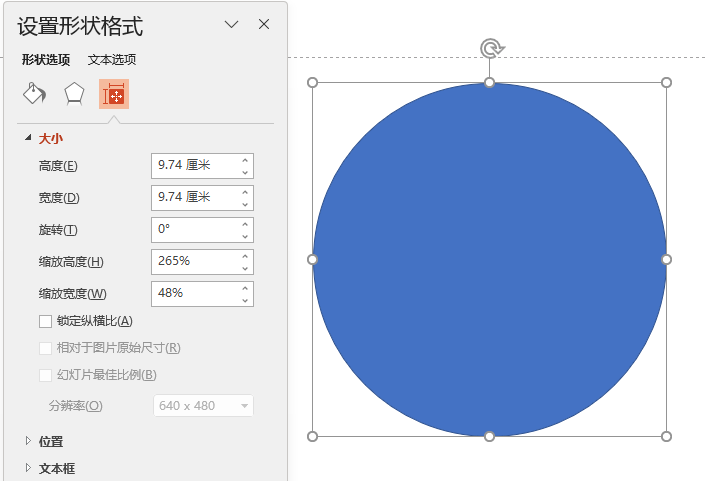708x481 pixels.
Task: Open the 分辨率 640 x 480 dropdown
Action: coord(203,406)
